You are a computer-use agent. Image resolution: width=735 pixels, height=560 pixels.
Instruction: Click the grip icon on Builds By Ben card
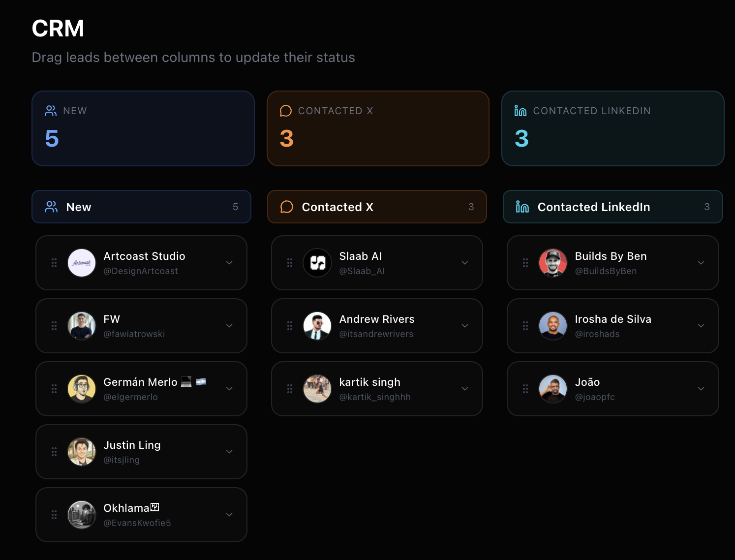coord(525,263)
